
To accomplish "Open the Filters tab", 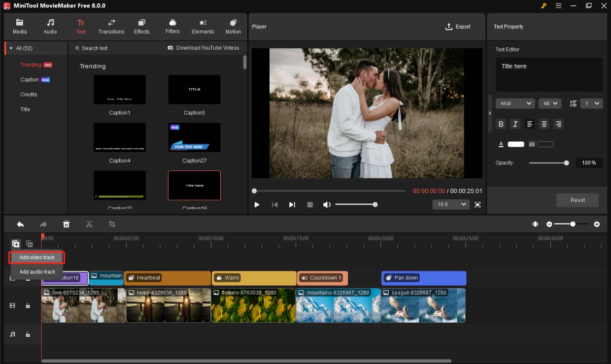I will [x=172, y=27].
